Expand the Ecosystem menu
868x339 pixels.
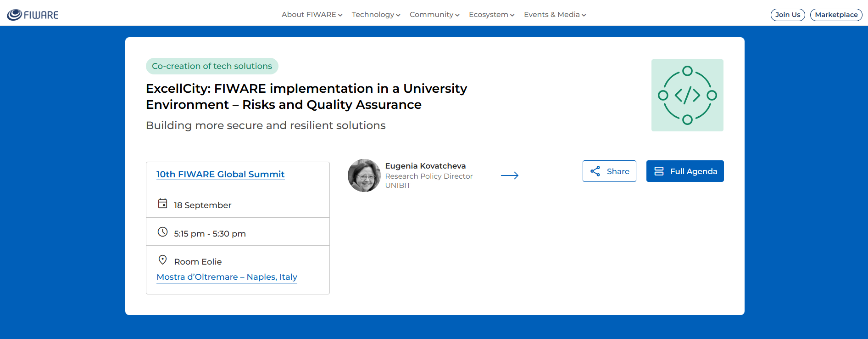(491, 15)
